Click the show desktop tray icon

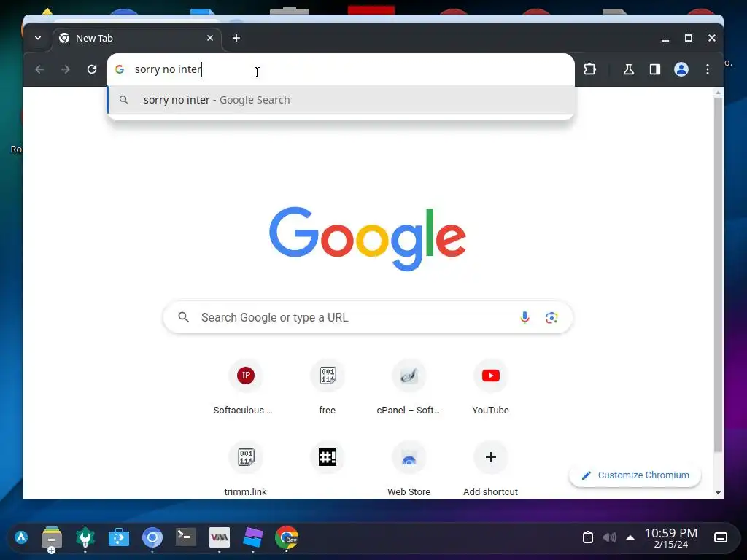point(721,537)
